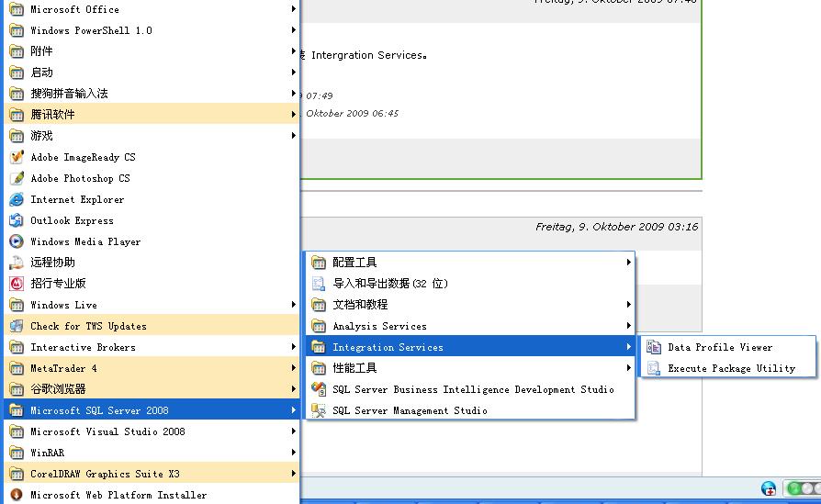821x504 pixels.
Task: Launch the Outlook Express icon
Action: [x=16, y=220]
